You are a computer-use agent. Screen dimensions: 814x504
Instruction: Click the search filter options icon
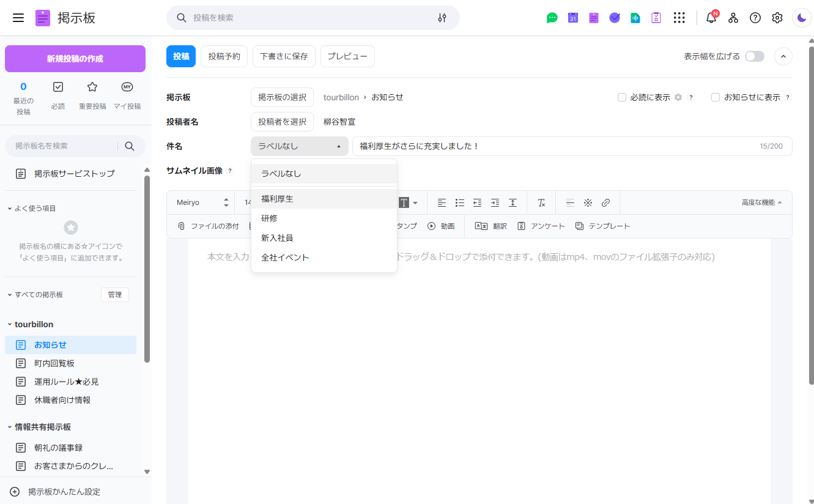coord(442,18)
